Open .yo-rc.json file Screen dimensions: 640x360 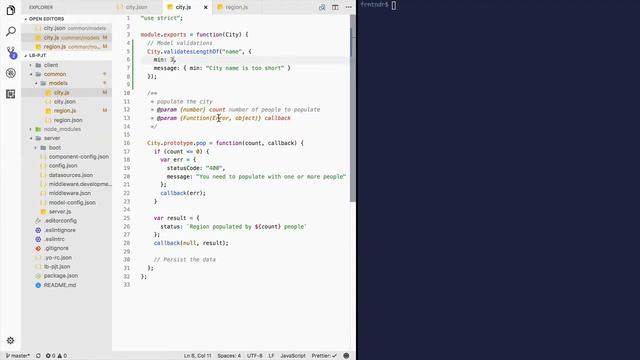(58, 258)
